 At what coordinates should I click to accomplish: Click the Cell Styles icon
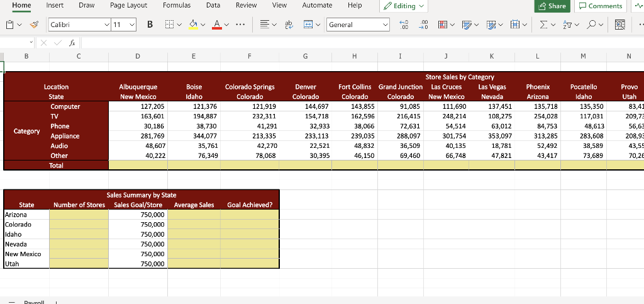(467, 25)
